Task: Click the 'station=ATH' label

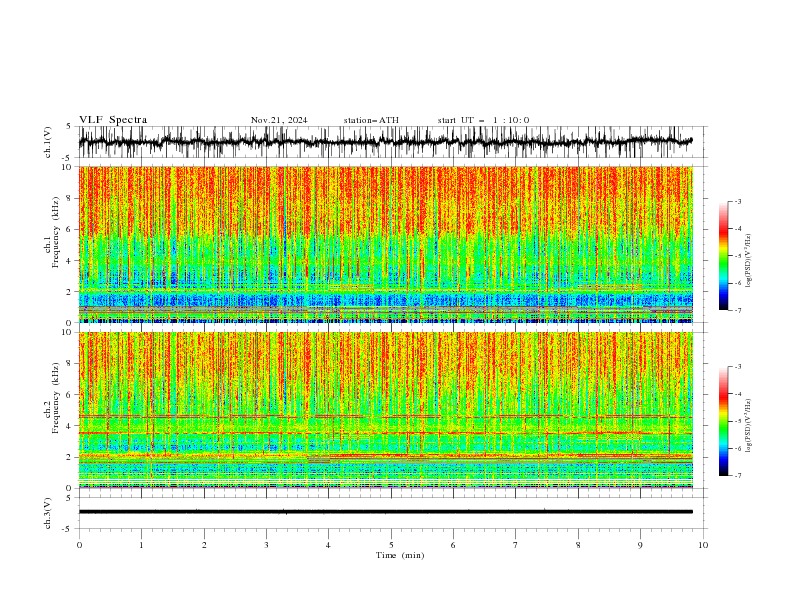Action: [371, 120]
